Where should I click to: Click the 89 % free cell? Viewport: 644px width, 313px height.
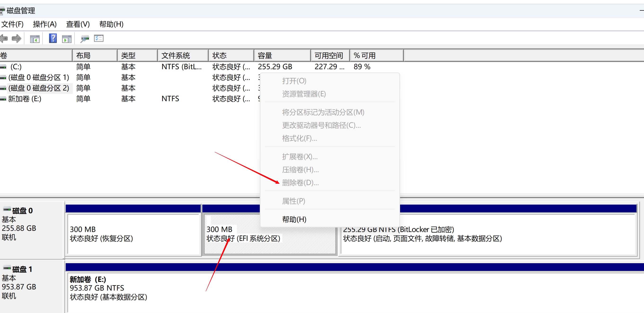coord(362,67)
